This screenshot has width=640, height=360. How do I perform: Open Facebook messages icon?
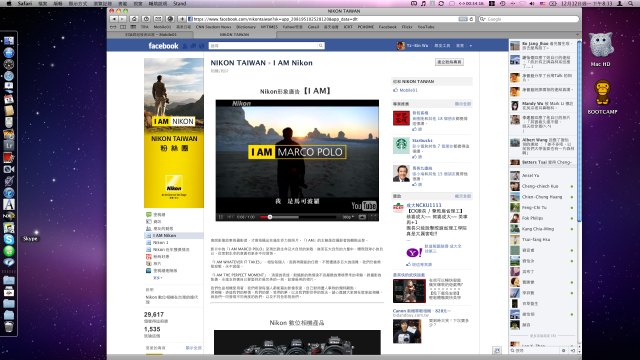pyautogui.click(x=193, y=46)
